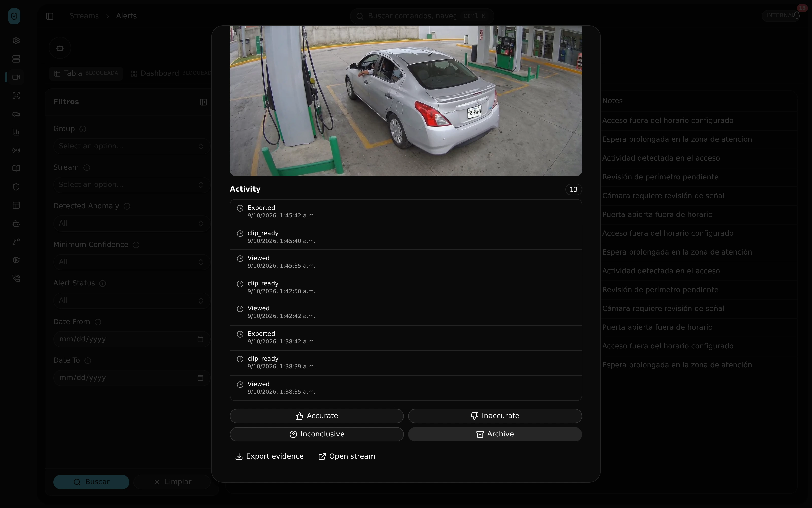Mark the alert as Inaccurate
This screenshot has width=812, height=508.
click(x=495, y=416)
